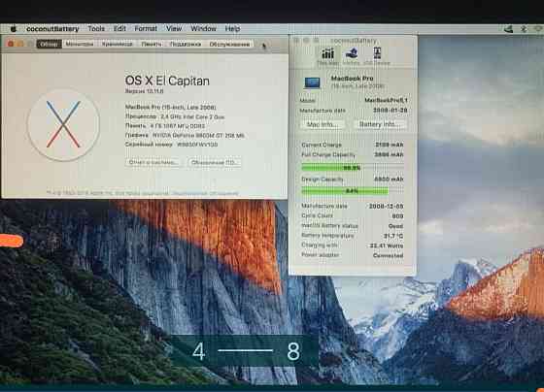Click the license agreement link at bottom
This screenshot has height=392, width=544.
205,193
